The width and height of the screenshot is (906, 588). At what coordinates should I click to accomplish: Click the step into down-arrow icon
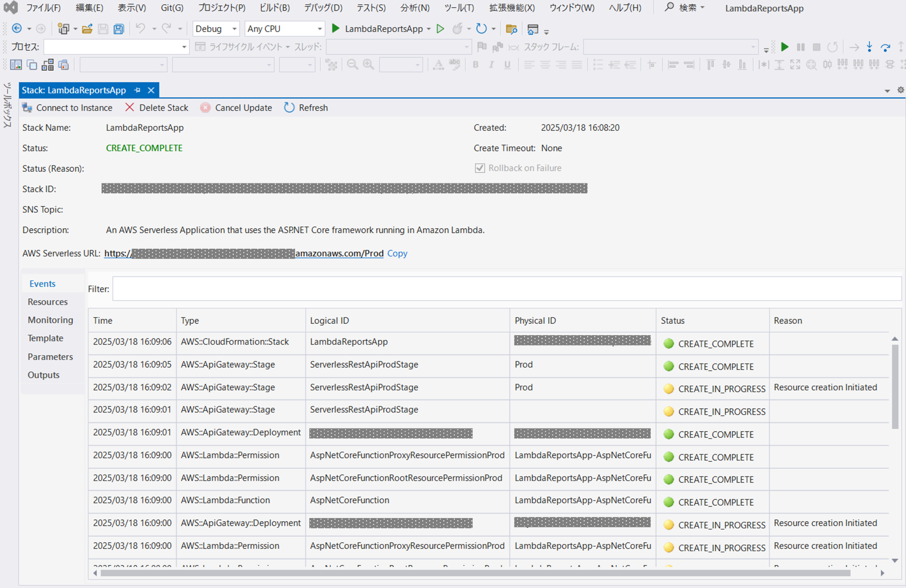[869, 47]
